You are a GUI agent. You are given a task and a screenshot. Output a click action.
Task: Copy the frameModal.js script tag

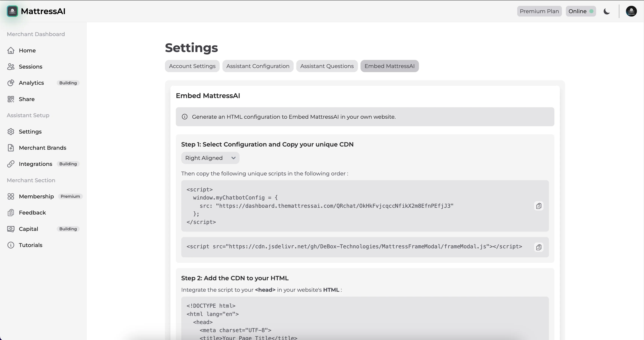[539, 247]
